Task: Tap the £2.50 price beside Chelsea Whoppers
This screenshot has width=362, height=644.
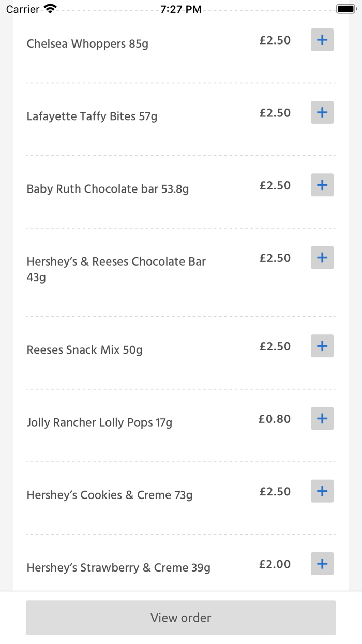Action: (275, 40)
